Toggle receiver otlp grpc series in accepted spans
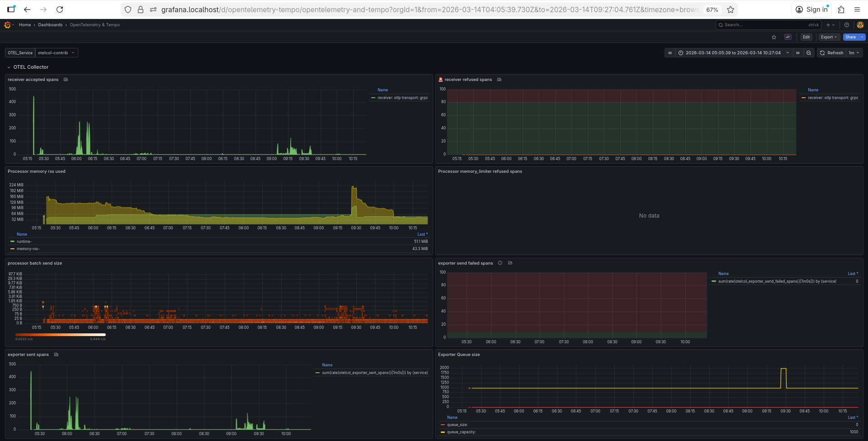868x441 pixels. 402,98
